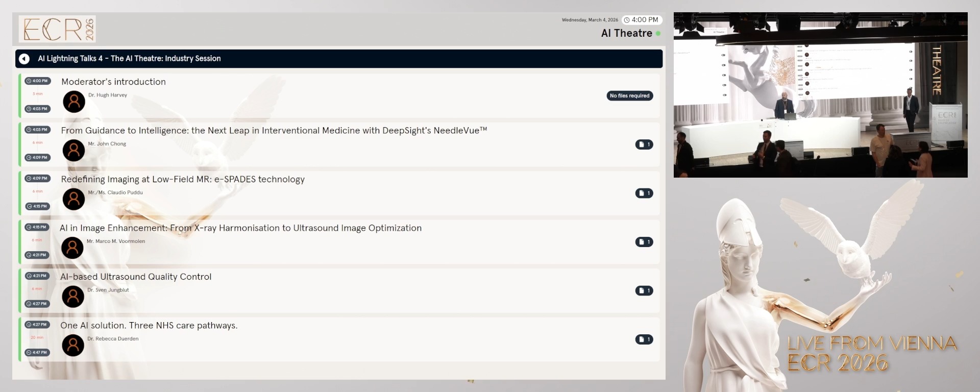980x392 pixels.
Task: Open Marco Voormolen's file attachment badge
Action: [x=644, y=242]
